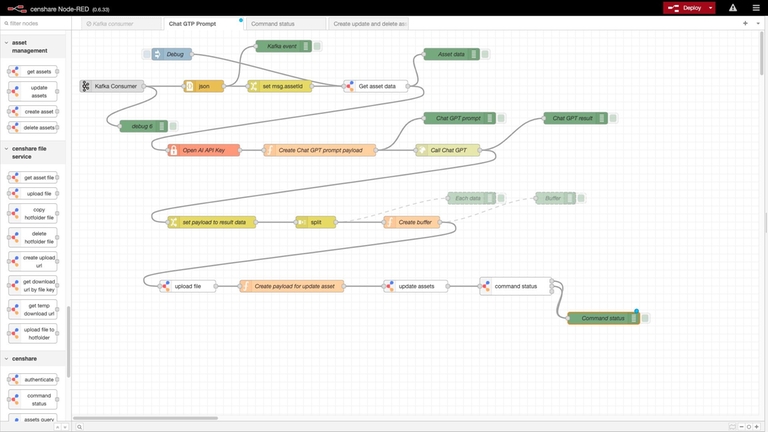Click the canvas horizontal scrollbar

coord(145,418)
